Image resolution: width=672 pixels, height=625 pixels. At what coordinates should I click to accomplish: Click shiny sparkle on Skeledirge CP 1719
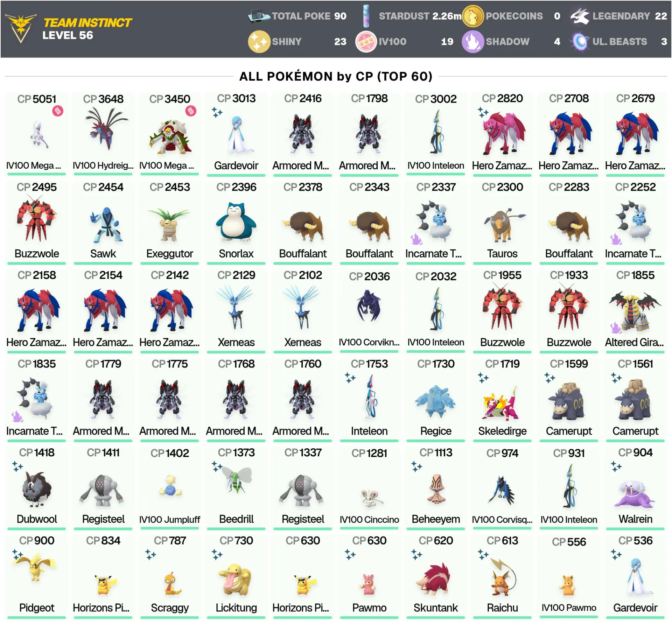pyautogui.click(x=483, y=378)
